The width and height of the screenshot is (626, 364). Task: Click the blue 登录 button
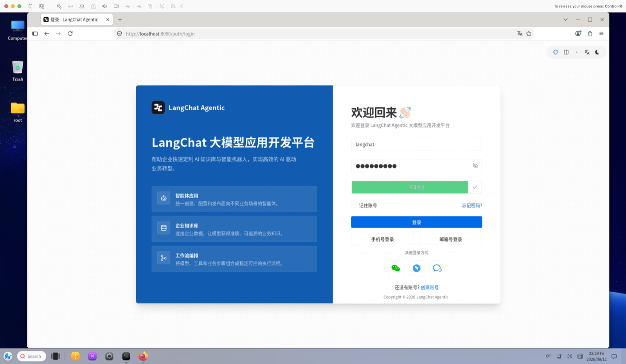coord(416,222)
